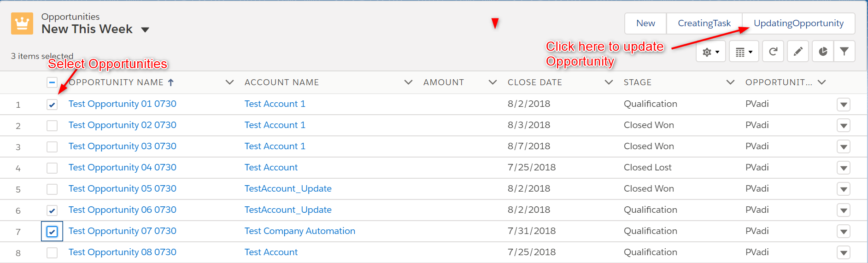The height and width of the screenshot is (263, 868).
Task: Check the Test Opportunity 02 0730 checkbox
Action: coord(52,126)
